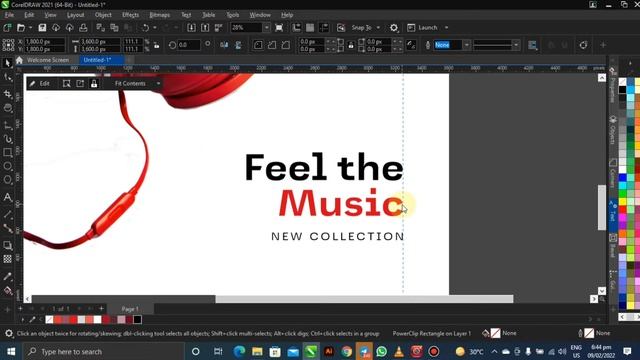Screen dimensions: 640x360
Task: Open the outline width None dropdown
Action: click(467, 45)
